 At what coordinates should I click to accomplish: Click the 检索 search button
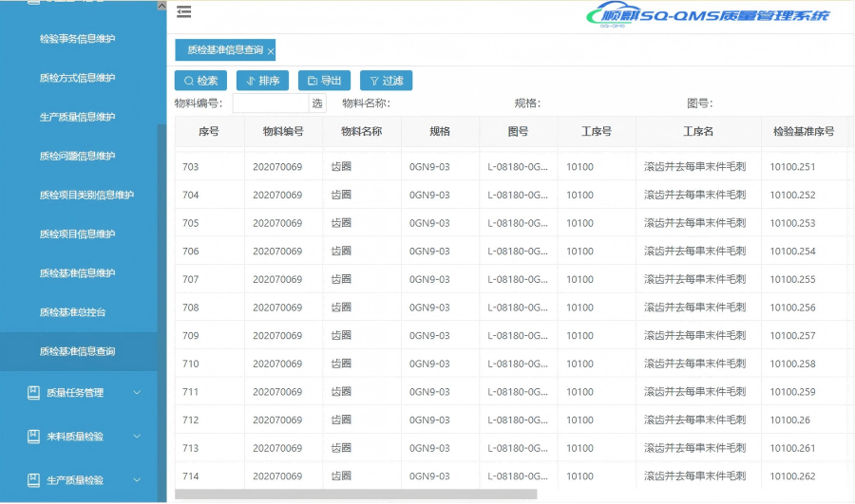point(200,81)
